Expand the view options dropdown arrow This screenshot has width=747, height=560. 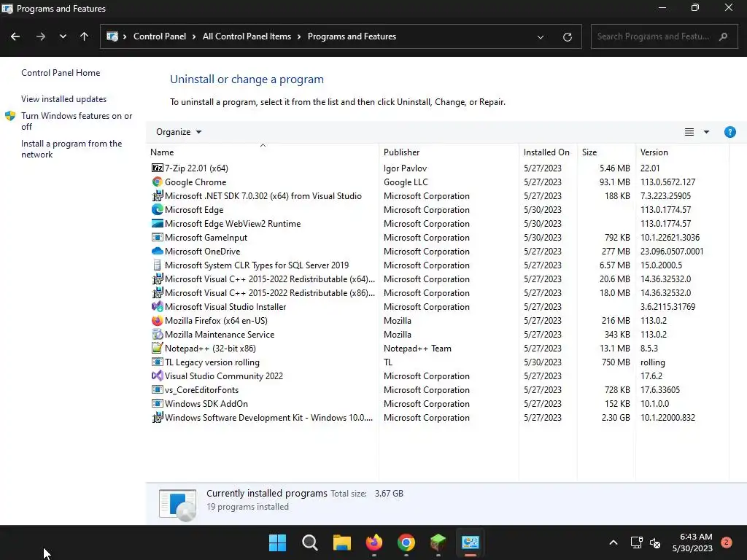(x=706, y=132)
